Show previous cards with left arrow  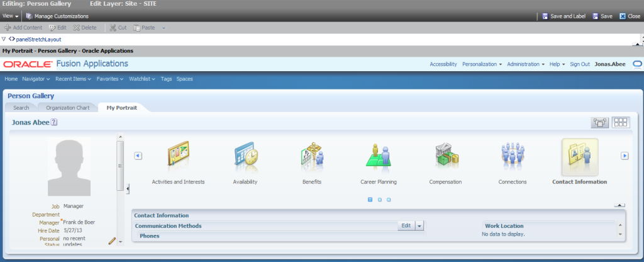pyautogui.click(x=138, y=156)
